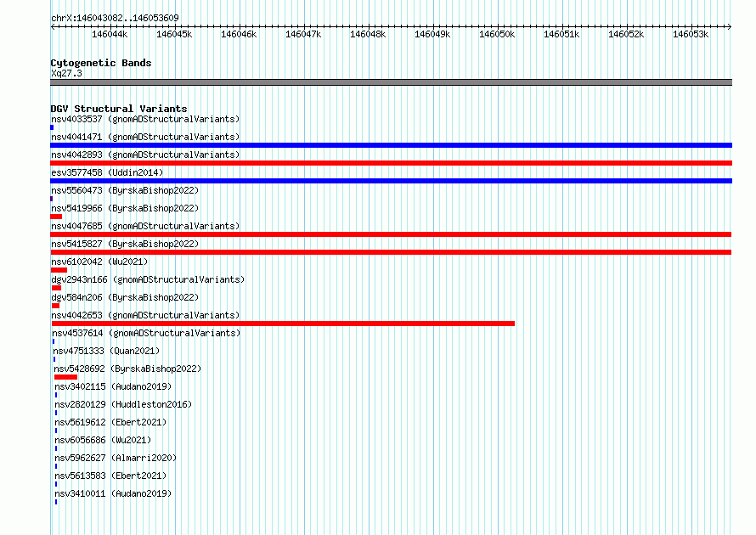The width and height of the screenshot is (756, 535).
Task: Select the red bar of nsv5415827
Action: 391,252
